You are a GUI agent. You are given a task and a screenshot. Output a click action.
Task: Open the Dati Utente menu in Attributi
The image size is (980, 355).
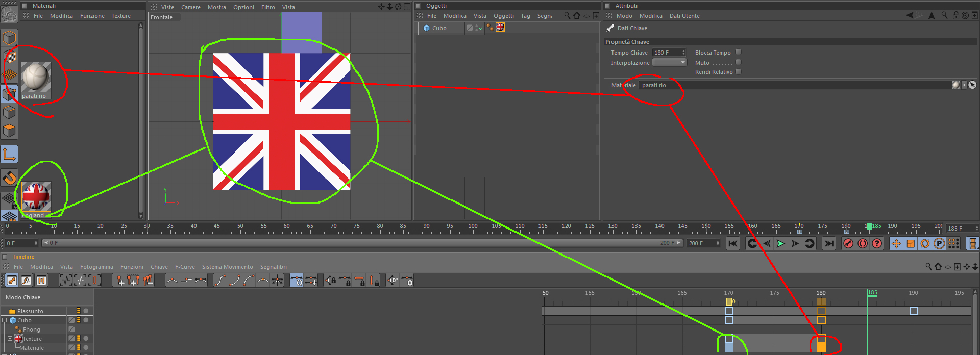pyautogui.click(x=684, y=16)
